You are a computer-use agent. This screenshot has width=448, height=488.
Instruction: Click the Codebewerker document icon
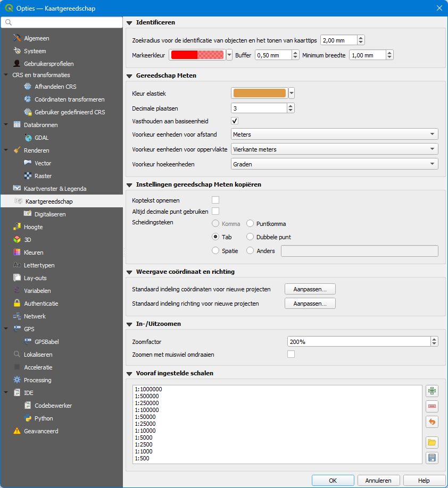coord(28,405)
